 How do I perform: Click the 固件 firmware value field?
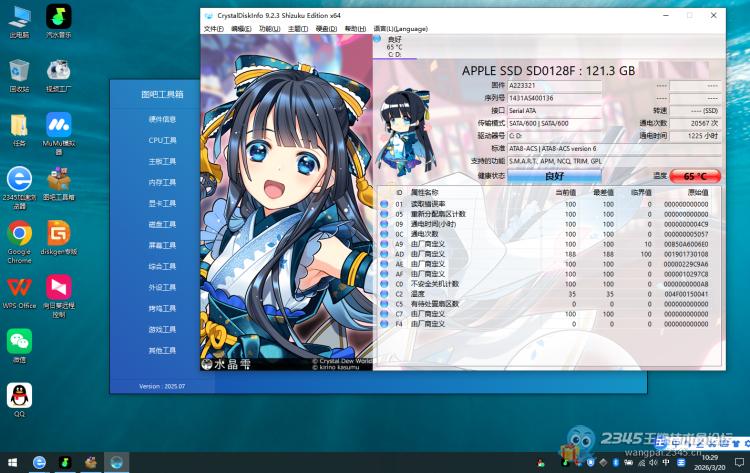(553, 86)
